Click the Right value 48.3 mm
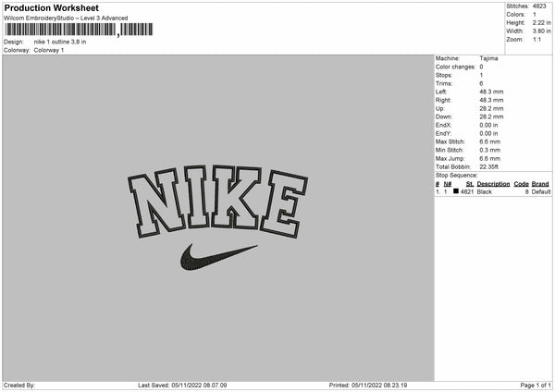Image resolution: width=555 pixels, height=392 pixels. pos(491,100)
